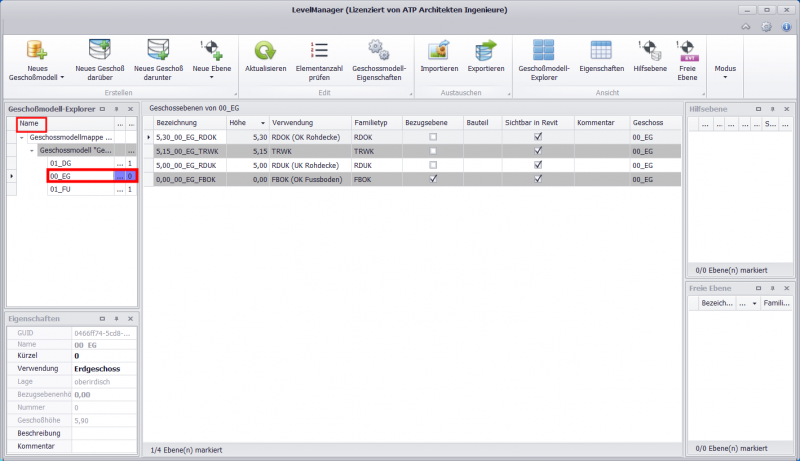Run Elementanzahl prüfen
This screenshot has height=461, width=800.
(x=319, y=60)
